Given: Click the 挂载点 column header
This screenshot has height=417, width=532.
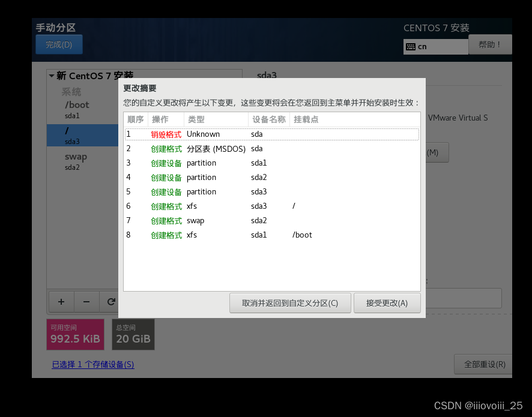Looking at the screenshot, I should 305,119.
